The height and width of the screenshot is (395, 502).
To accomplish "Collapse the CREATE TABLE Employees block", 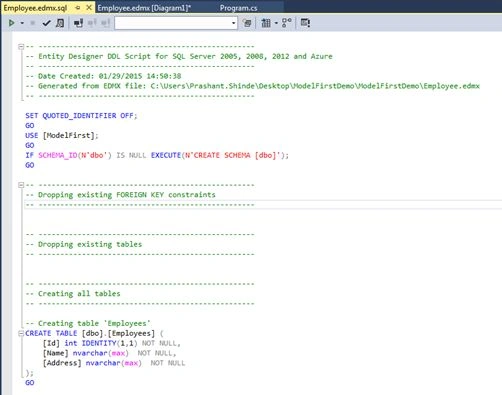I will [x=21, y=333].
